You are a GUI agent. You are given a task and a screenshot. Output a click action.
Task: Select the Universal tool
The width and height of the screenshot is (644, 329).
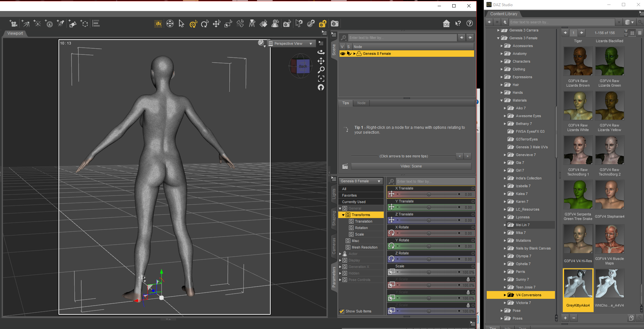193,23
